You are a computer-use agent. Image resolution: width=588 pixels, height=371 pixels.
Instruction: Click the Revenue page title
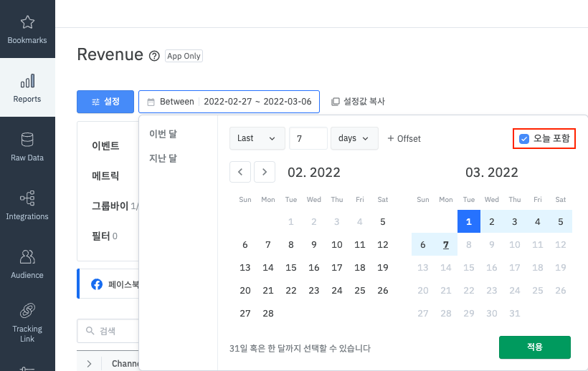[x=110, y=54]
